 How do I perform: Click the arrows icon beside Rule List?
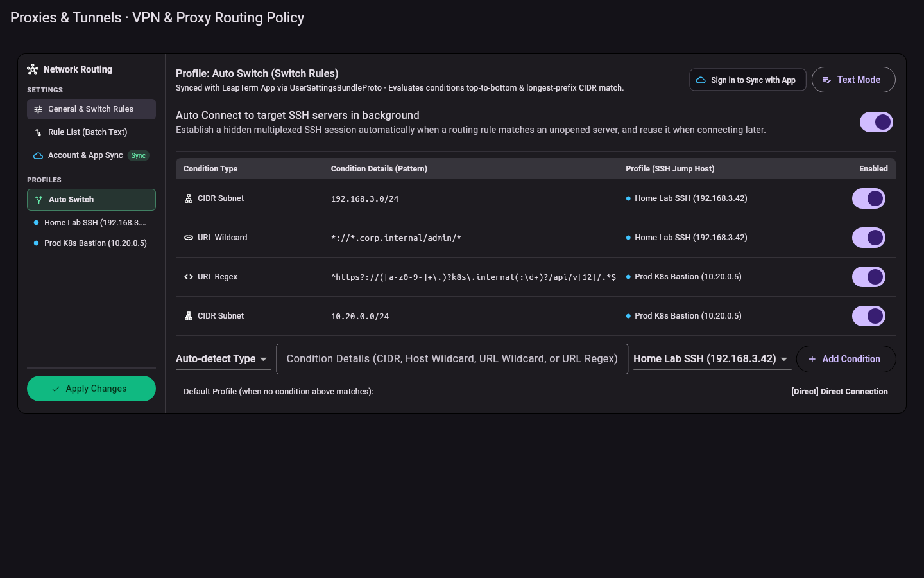[x=38, y=132]
